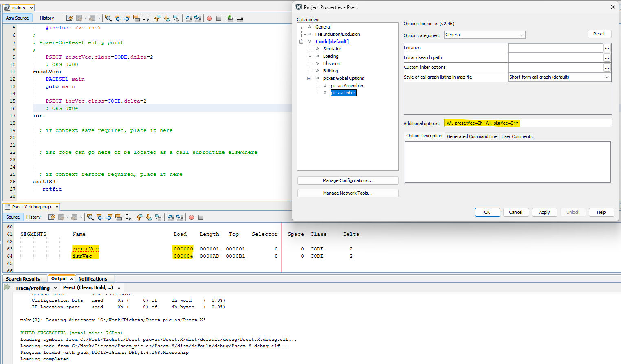The height and width of the screenshot is (364, 621).
Task: Go to previous bookmark in main.s editor
Action: coord(157,18)
